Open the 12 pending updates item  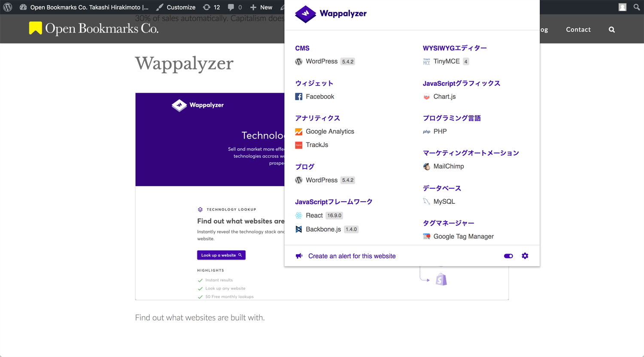tap(212, 7)
